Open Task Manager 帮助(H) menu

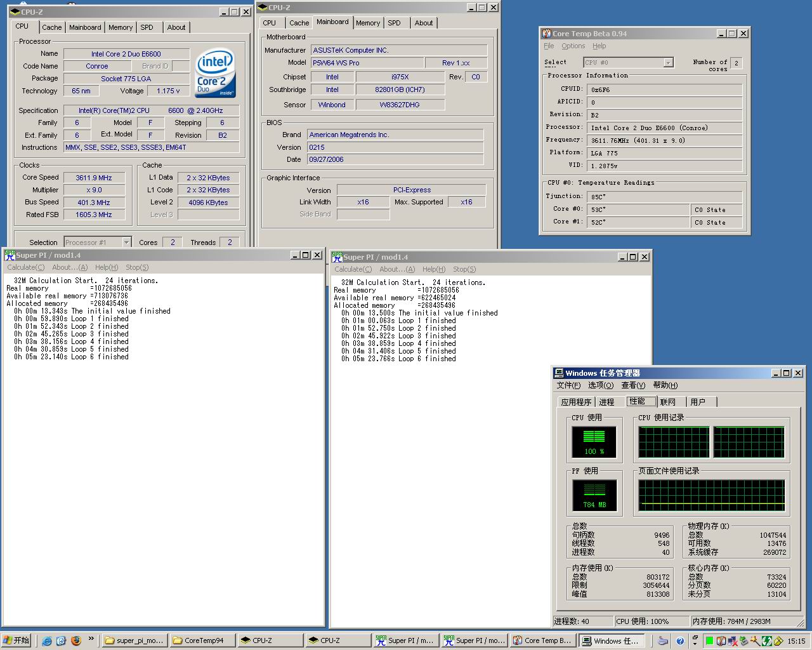(x=665, y=385)
